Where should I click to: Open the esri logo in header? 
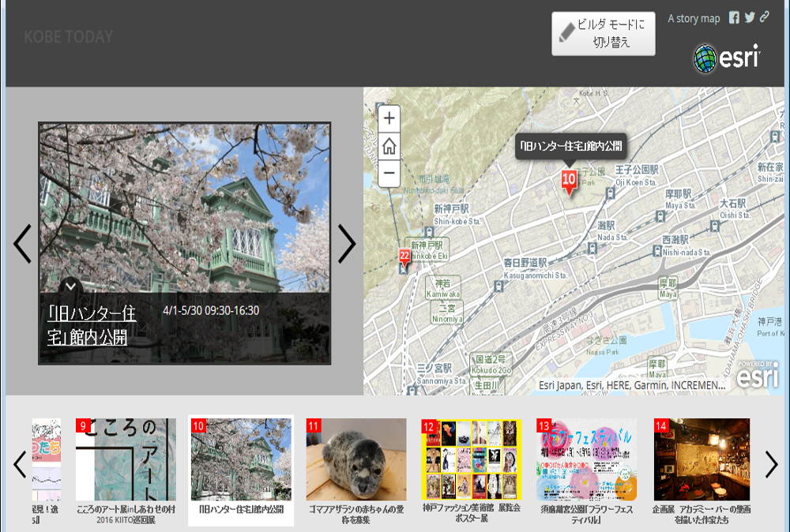pyautogui.click(x=726, y=58)
